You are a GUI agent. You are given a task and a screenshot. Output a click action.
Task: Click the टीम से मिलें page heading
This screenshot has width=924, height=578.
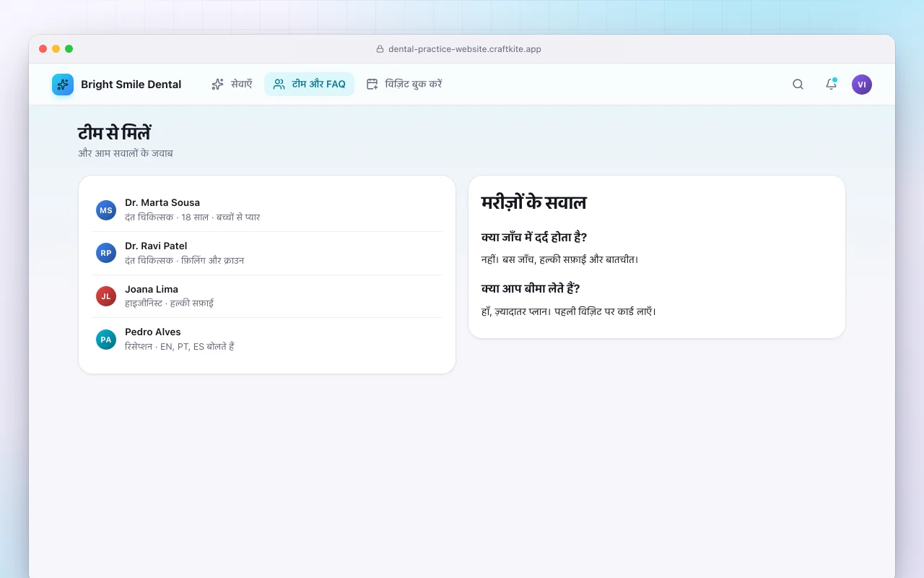click(x=114, y=134)
